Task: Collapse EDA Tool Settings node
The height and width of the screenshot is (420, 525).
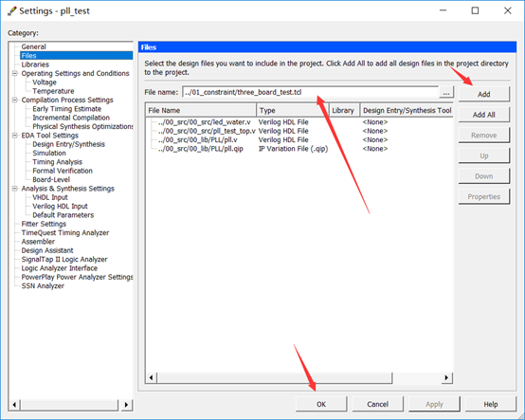Action: [x=14, y=136]
